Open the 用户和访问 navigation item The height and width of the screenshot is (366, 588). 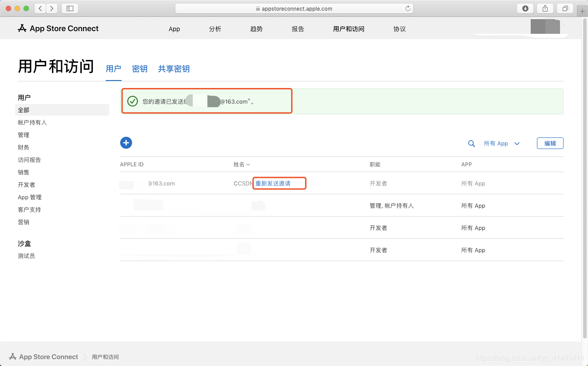click(x=349, y=29)
